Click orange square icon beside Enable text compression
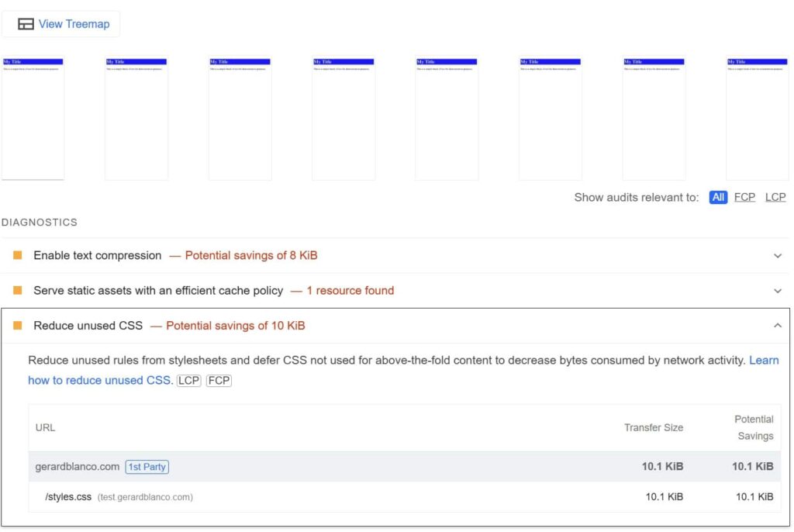The width and height of the screenshot is (794, 532). 17,255
